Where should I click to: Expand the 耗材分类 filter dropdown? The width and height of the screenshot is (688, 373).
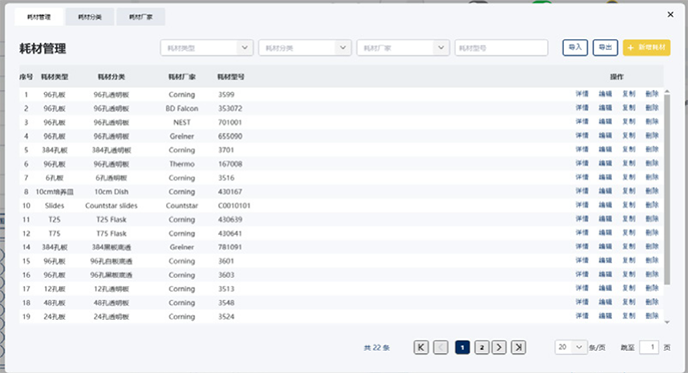pos(305,48)
